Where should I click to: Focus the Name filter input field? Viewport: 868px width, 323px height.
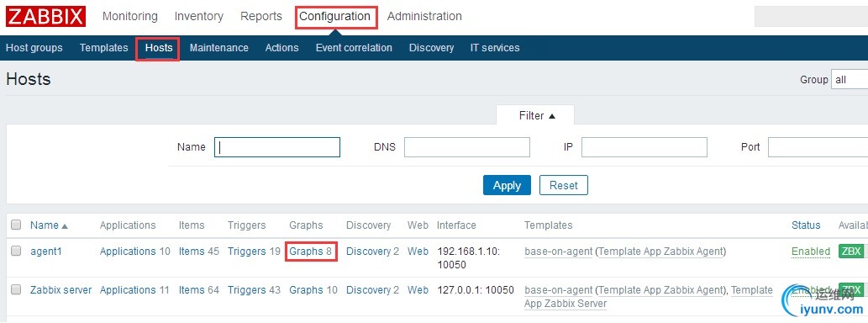276,147
